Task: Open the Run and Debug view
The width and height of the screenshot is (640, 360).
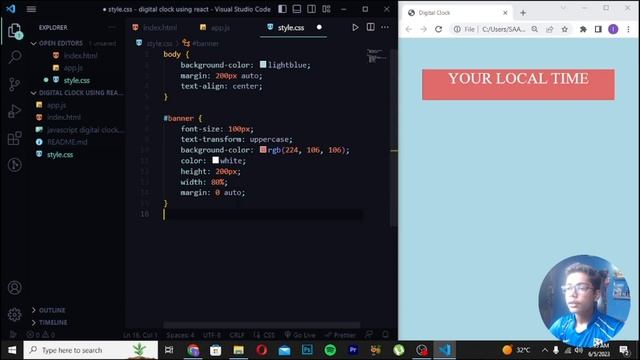Action: (x=15, y=111)
